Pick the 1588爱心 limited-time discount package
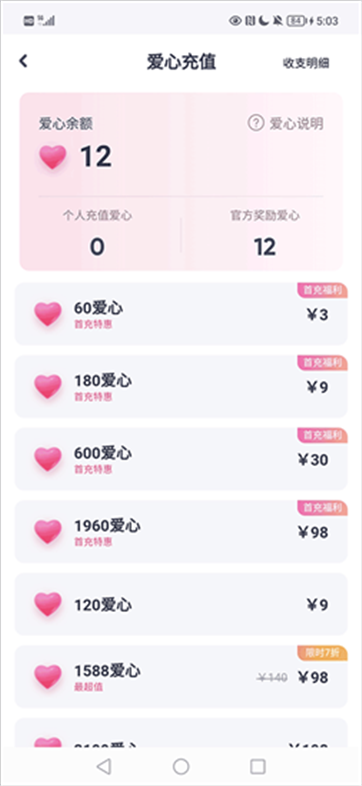The height and width of the screenshot is (786, 362). [x=181, y=677]
